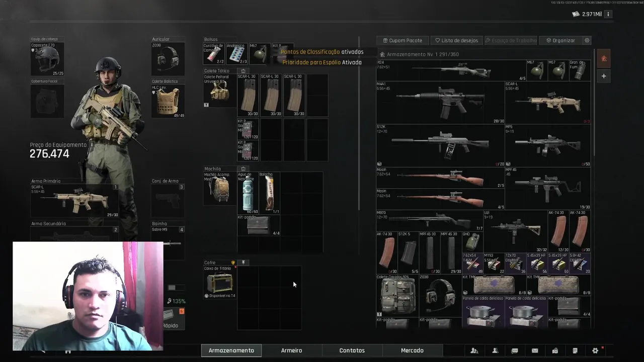Open the team members icon in bottom bar
644x362 pixels.
click(474, 350)
